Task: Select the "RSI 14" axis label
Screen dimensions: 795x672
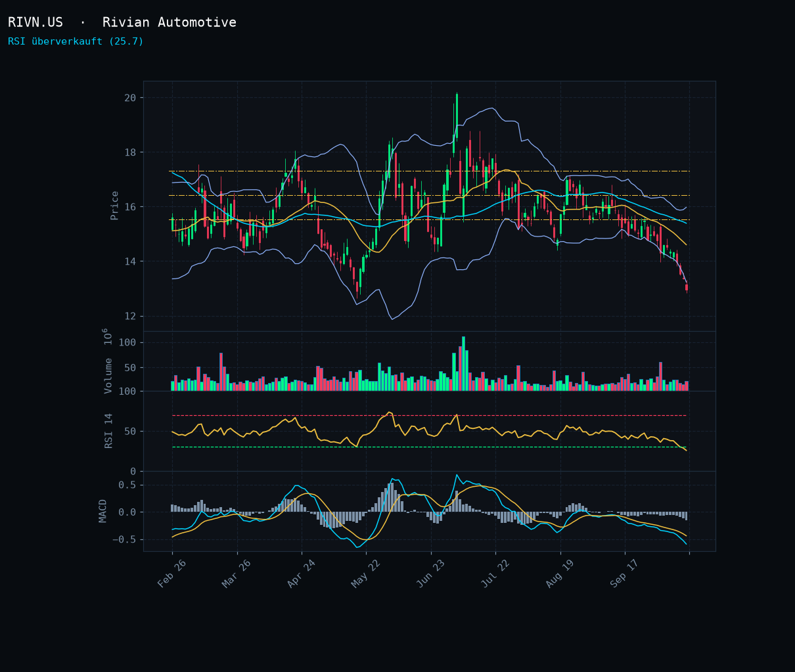Action: (x=109, y=431)
